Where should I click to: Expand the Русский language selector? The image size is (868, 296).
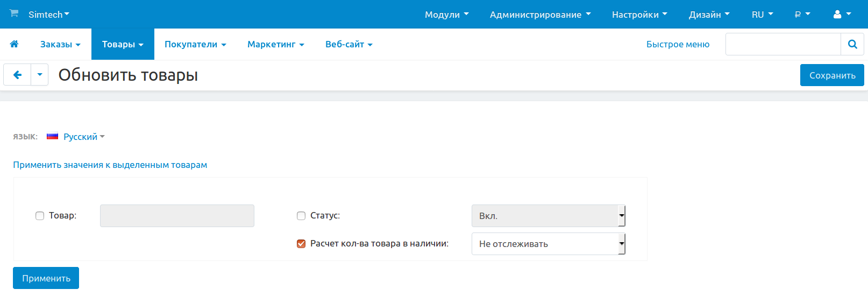[x=83, y=137]
